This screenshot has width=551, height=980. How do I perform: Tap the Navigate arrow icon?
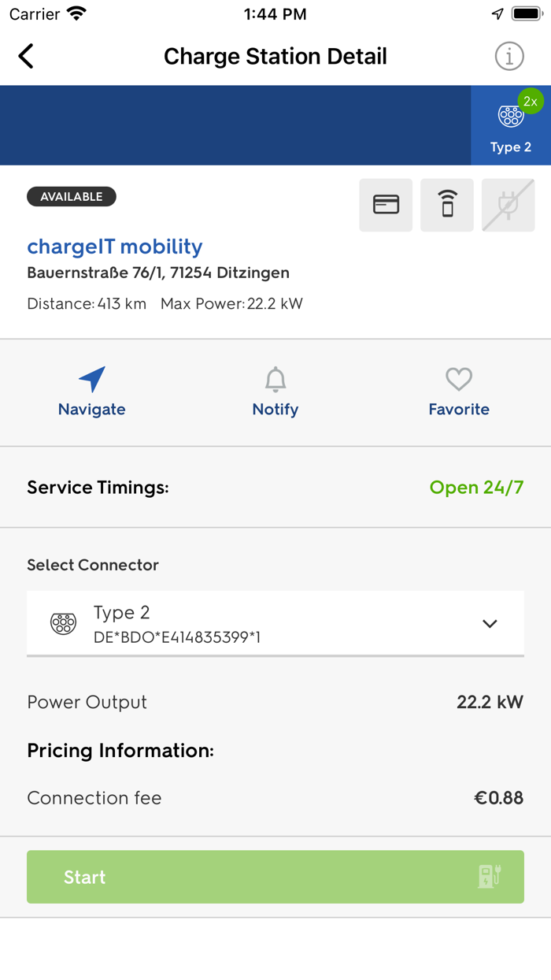click(x=91, y=380)
